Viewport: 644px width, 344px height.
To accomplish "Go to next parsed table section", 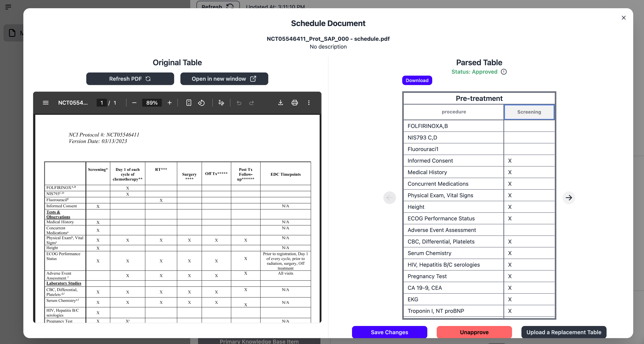I will (569, 198).
